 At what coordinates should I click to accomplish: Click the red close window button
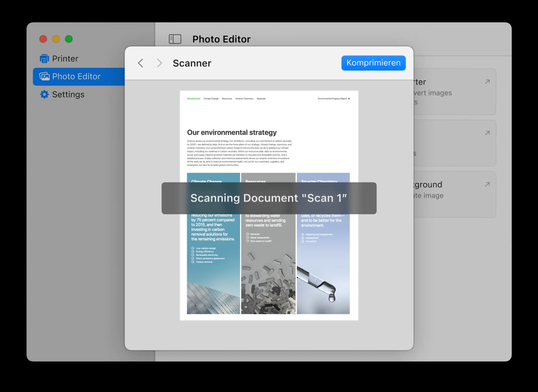point(43,39)
